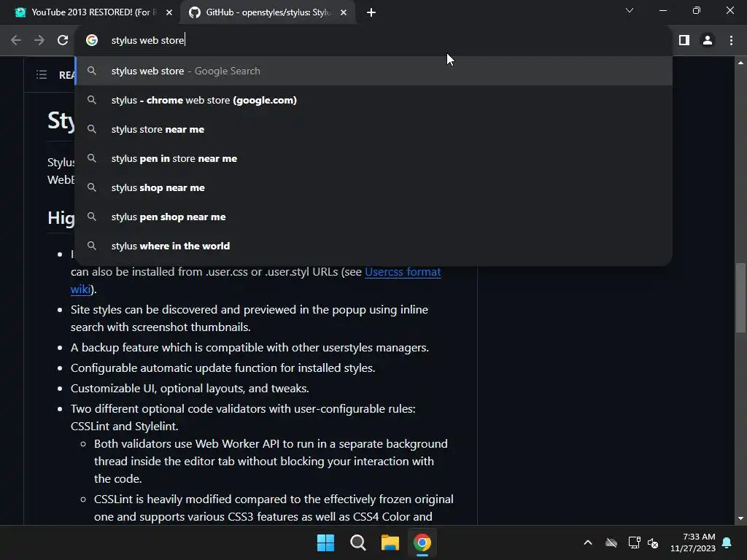Click the browser Forward arrow

point(39,41)
